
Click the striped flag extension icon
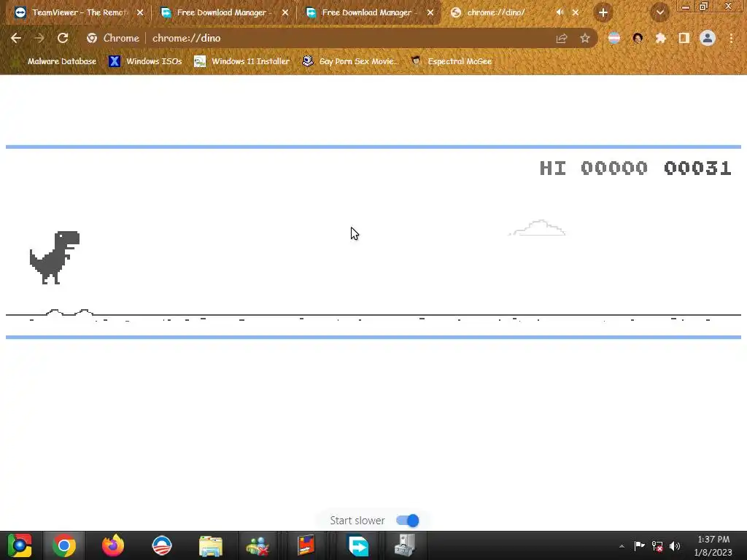(614, 38)
